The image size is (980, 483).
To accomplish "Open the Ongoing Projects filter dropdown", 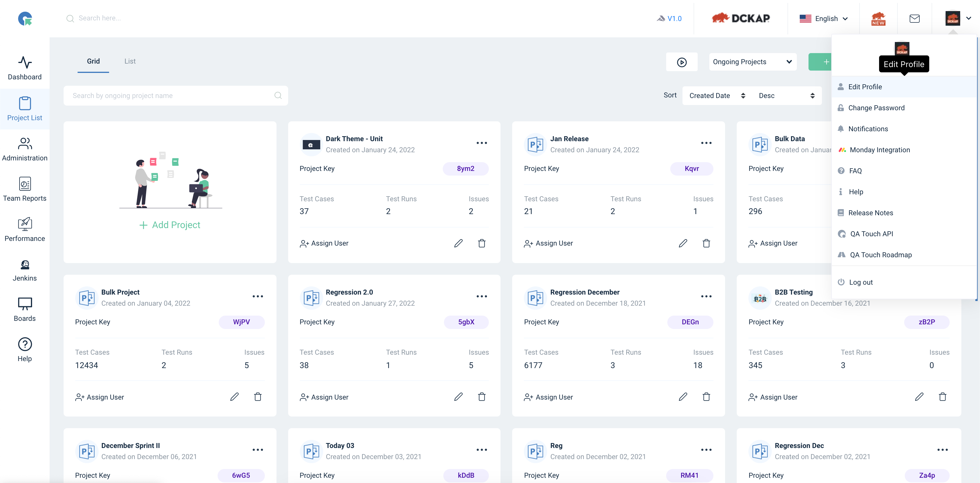I will (x=753, y=62).
